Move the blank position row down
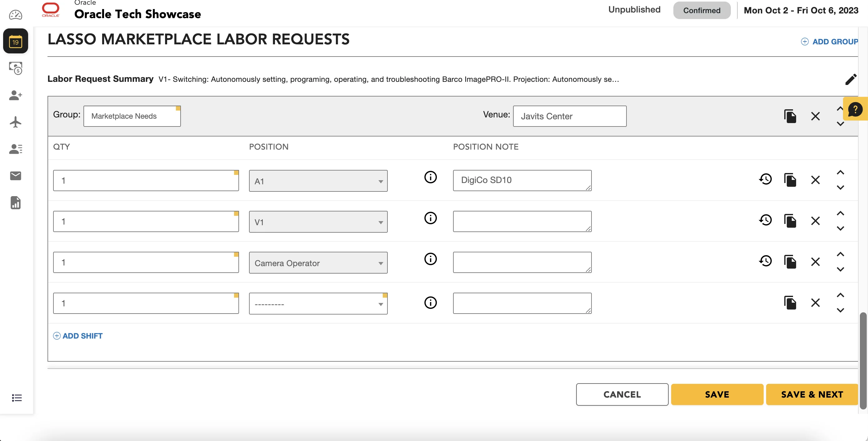This screenshot has width=868, height=441. (x=841, y=310)
